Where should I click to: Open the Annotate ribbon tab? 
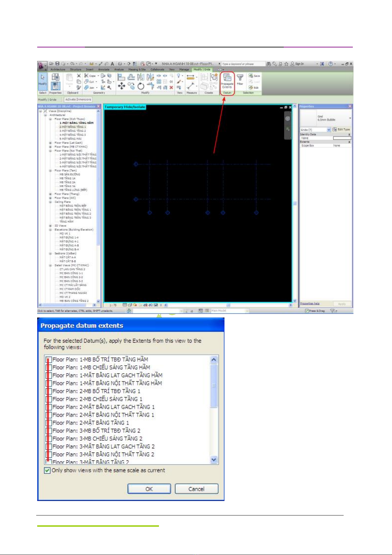(104, 69)
